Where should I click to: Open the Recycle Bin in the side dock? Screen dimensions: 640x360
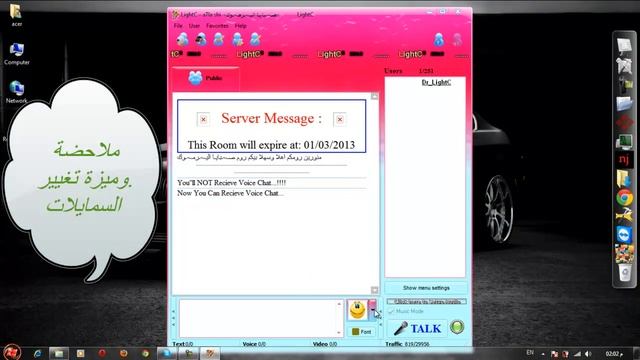[624, 272]
